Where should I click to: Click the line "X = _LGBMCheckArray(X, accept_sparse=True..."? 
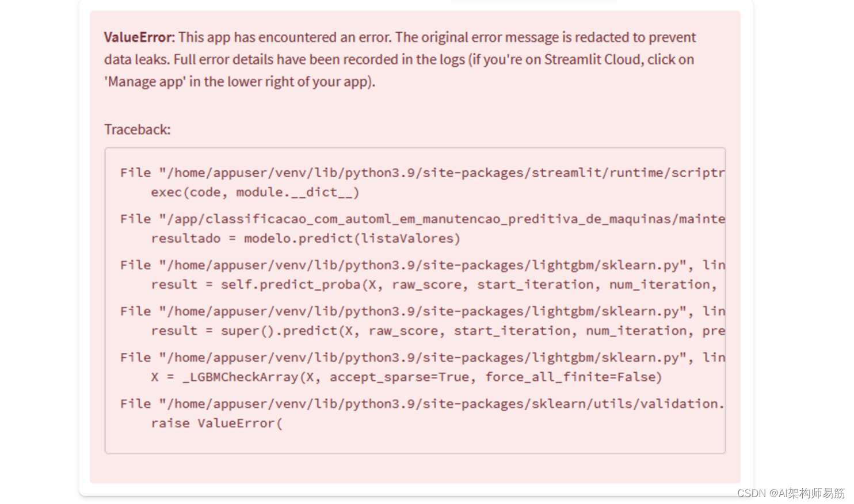(x=406, y=377)
